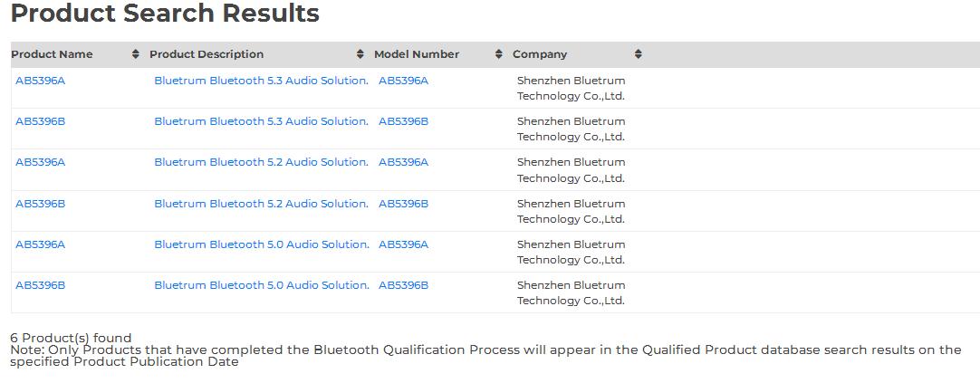The width and height of the screenshot is (980, 383).
Task: Click model number AB5396B in Bluetooth 5.3 row
Action: coord(403,121)
